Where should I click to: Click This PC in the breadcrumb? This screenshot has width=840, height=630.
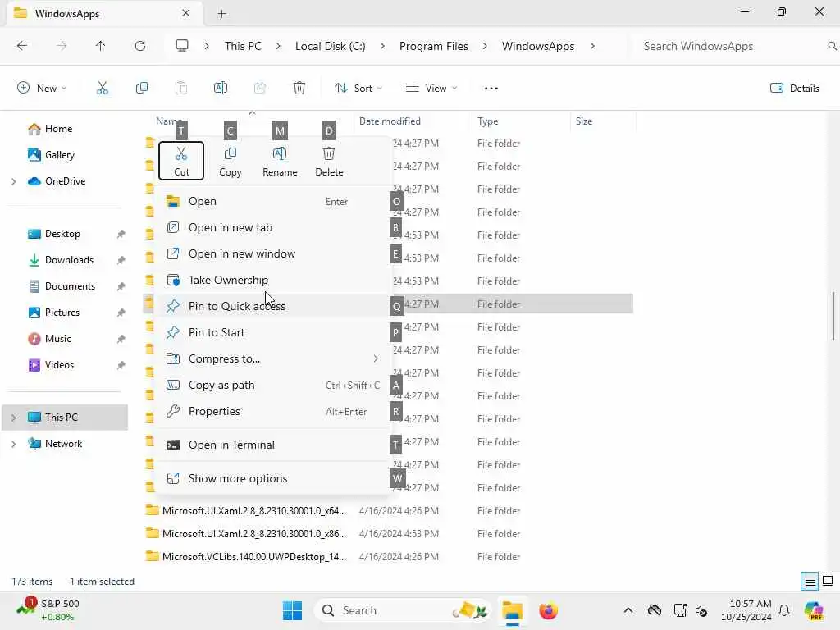click(x=243, y=46)
